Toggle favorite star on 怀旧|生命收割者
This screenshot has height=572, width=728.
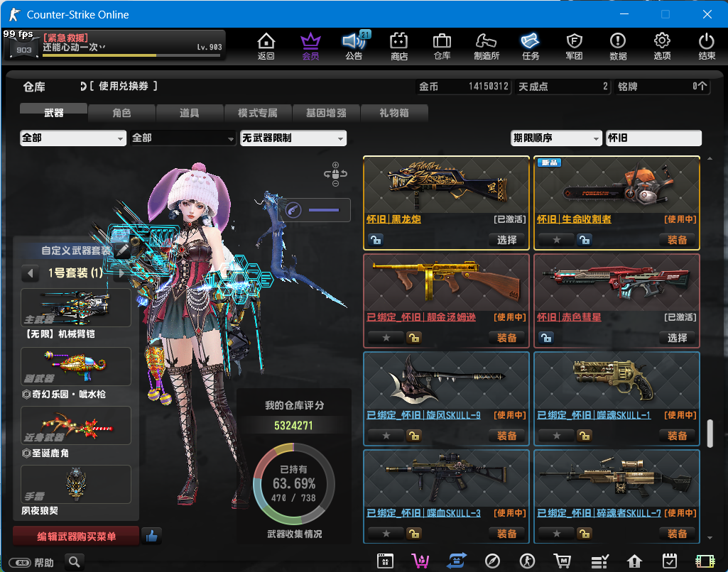click(557, 240)
